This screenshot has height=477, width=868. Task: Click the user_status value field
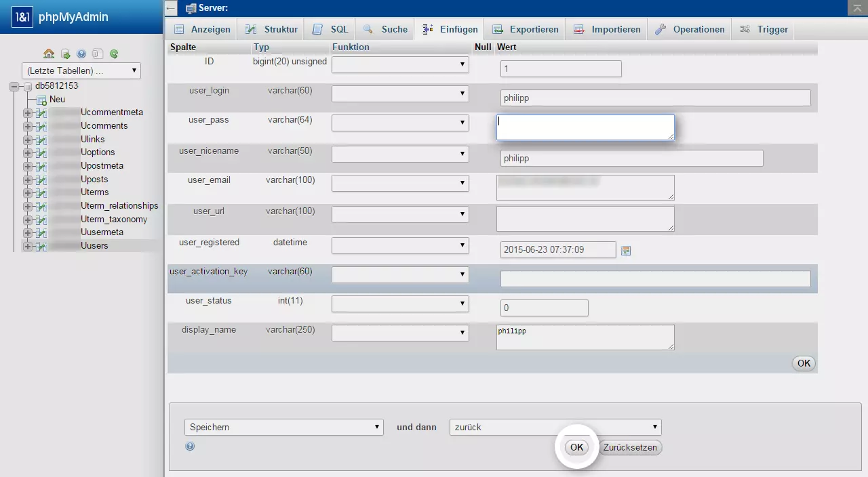coord(545,308)
